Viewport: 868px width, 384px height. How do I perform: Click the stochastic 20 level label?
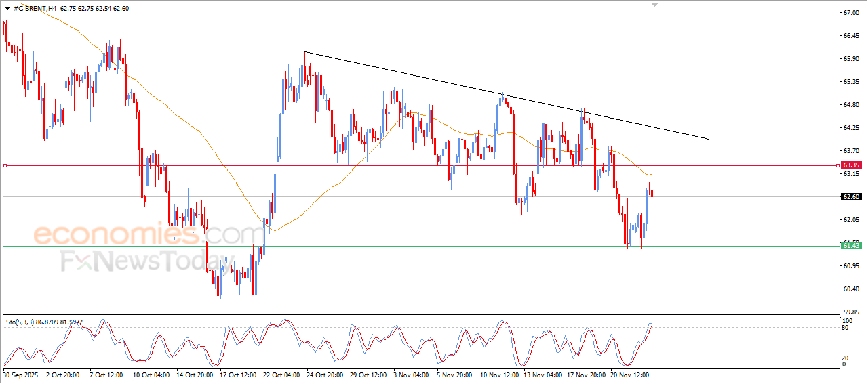[x=845, y=357]
